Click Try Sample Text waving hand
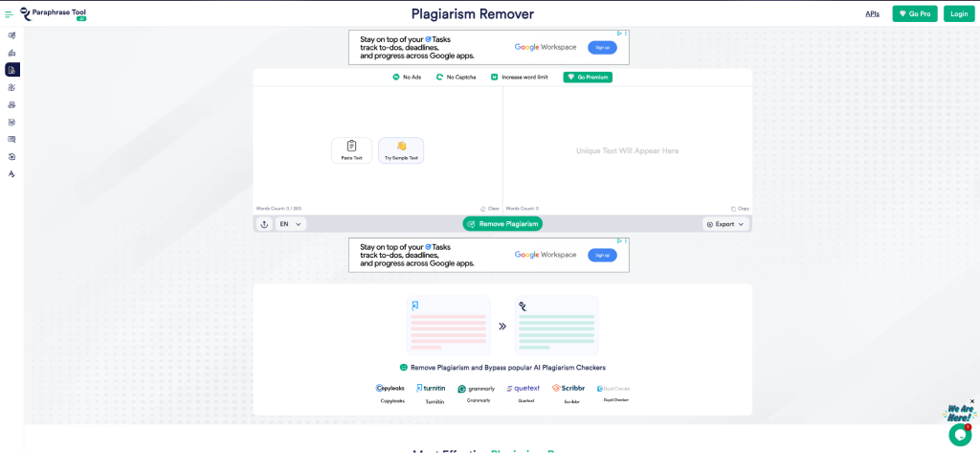The width and height of the screenshot is (980, 453). [x=401, y=150]
